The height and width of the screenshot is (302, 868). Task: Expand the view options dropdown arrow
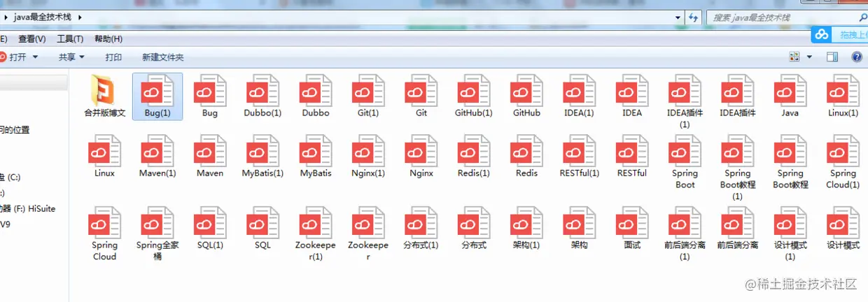pyautogui.click(x=810, y=57)
